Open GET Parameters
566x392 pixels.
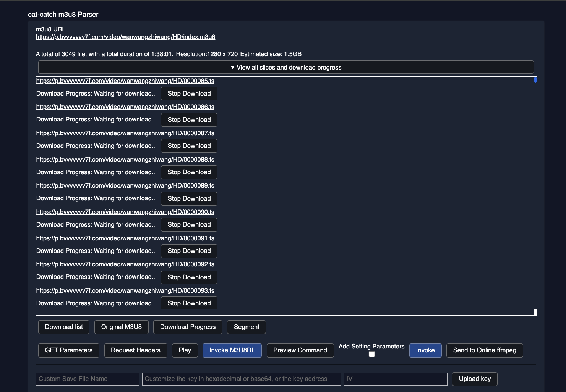68,350
